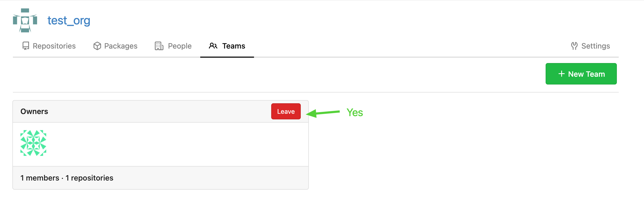The width and height of the screenshot is (644, 213).
Task: Click the People building icon
Action: click(x=159, y=46)
